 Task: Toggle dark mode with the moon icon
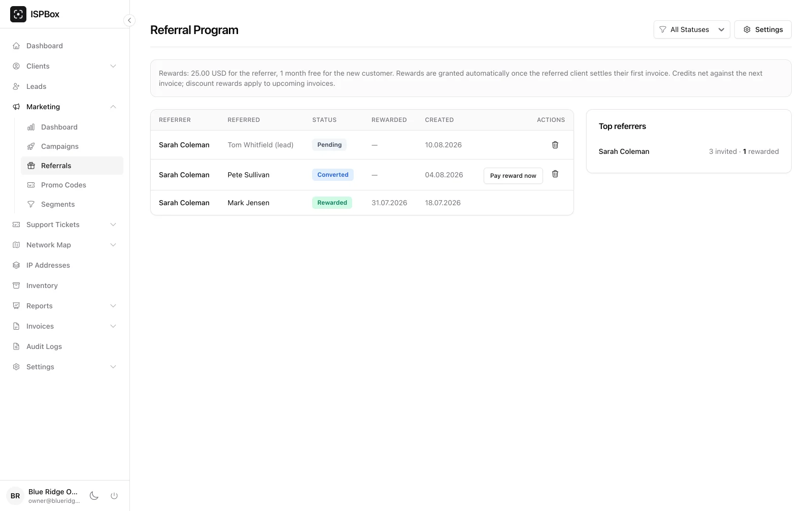coord(94,496)
